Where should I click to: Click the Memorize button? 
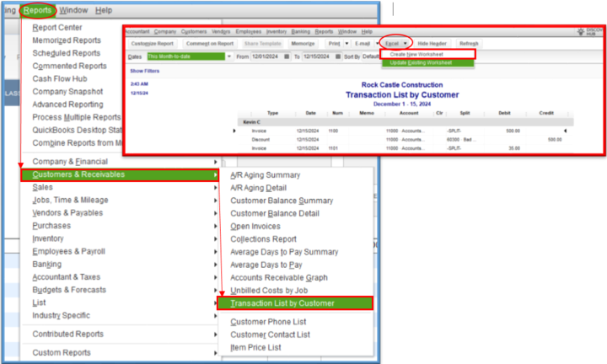[303, 44]
